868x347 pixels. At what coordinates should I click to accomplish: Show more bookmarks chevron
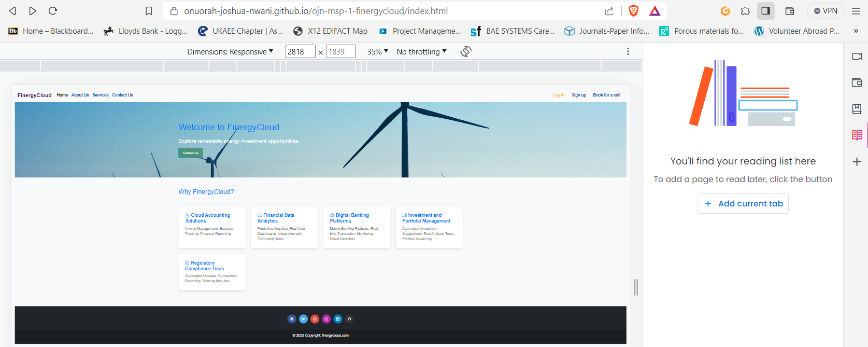coord(856,31)
